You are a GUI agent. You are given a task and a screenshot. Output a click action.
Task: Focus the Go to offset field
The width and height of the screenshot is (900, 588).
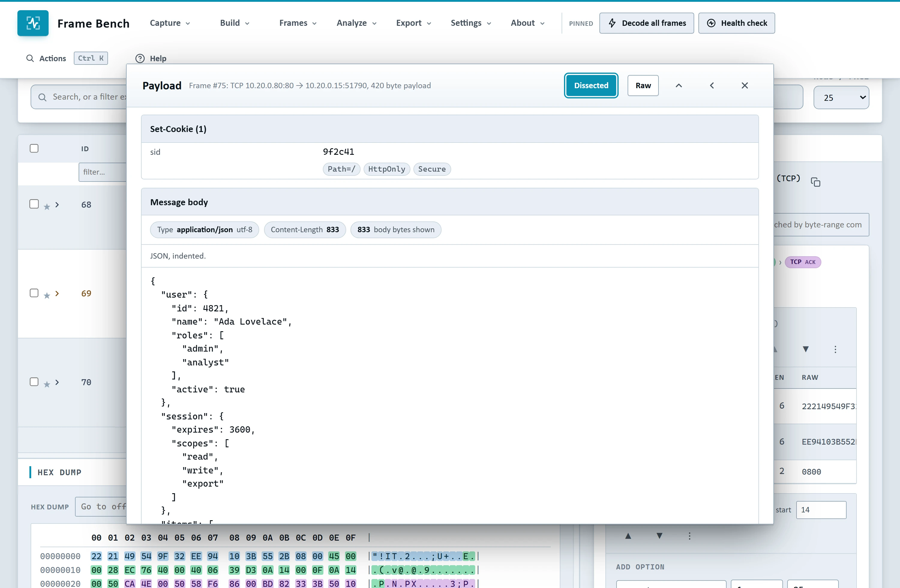click(x=101, y=507)
